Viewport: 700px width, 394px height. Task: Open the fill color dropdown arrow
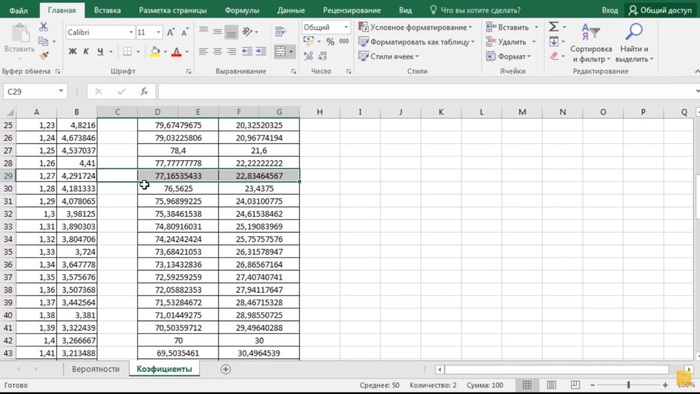pyautogui.click(x=165, y=52)
